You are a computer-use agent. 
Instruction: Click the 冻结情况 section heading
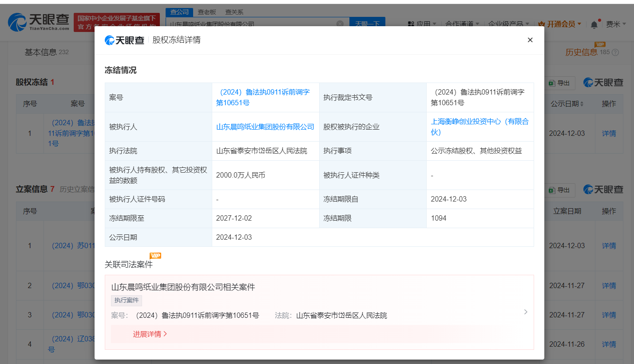(x=120, y=70)
